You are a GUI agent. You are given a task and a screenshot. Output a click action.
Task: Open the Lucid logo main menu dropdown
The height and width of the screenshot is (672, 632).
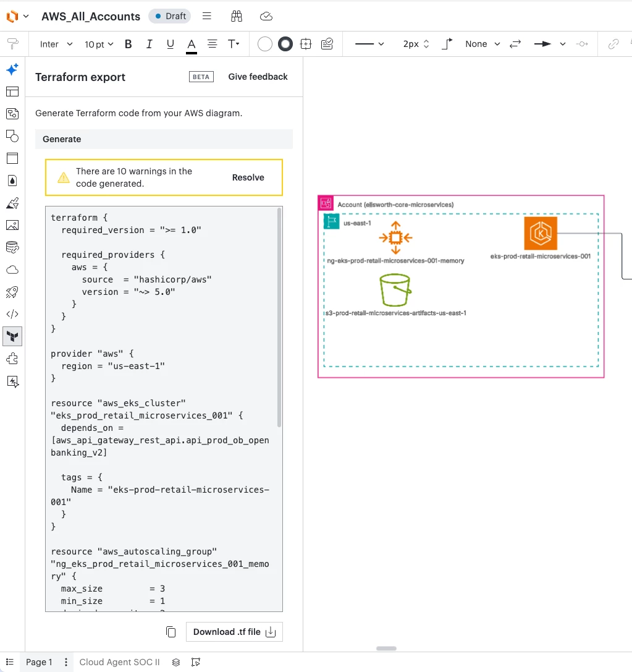(17, 16)
